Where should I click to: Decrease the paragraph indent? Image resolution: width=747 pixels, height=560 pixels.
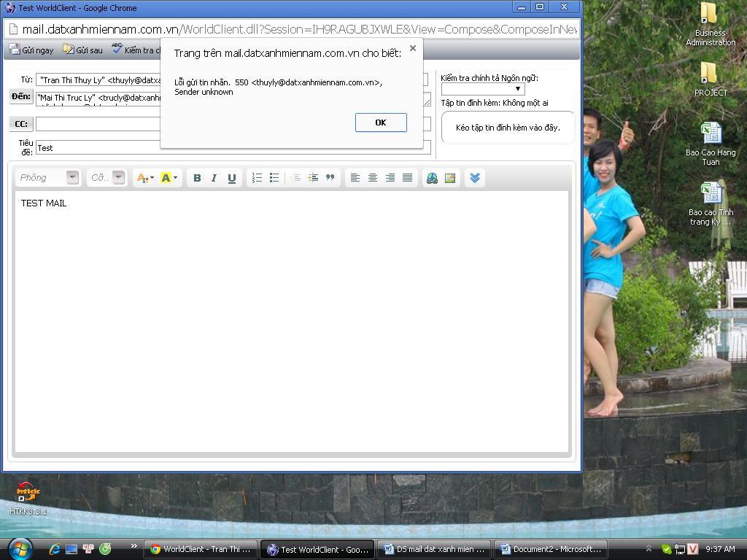coord(295,178)
